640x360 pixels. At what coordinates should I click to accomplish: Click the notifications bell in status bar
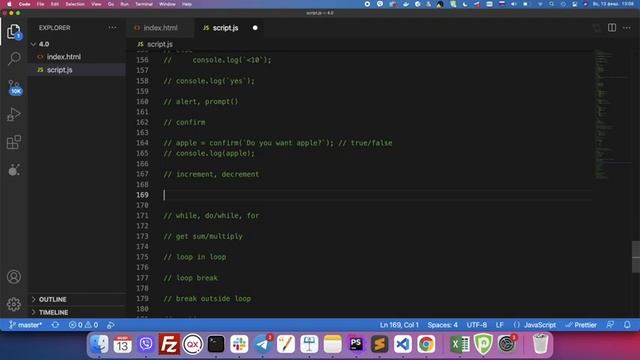point(627,325)
